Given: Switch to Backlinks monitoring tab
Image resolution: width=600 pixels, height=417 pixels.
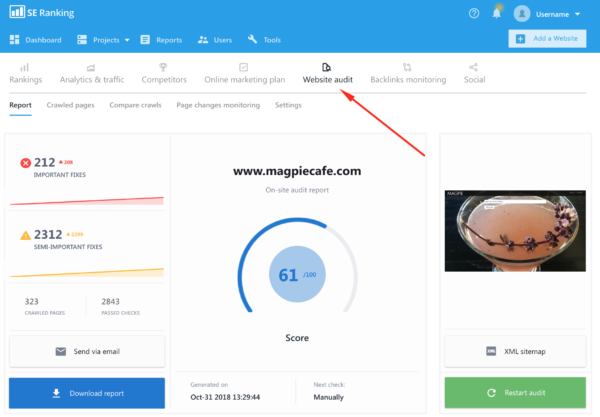Looking at the screenshot, I should coord(408,80).
